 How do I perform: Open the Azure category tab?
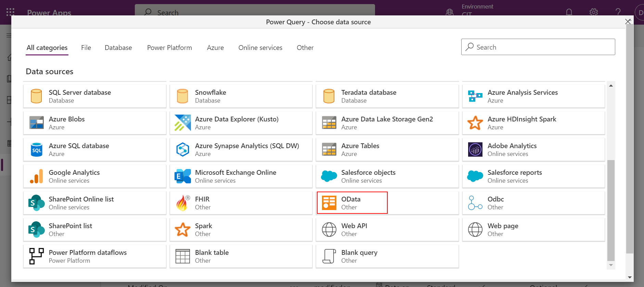pyautogui.click(x=215, y=48)
